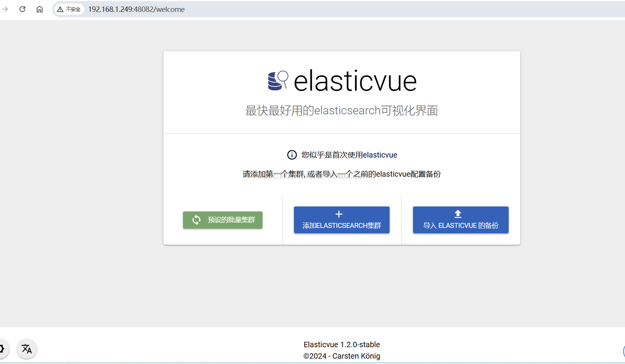
Task: Click the 不安全 security warning badge
Action: [x=69, y=9]
